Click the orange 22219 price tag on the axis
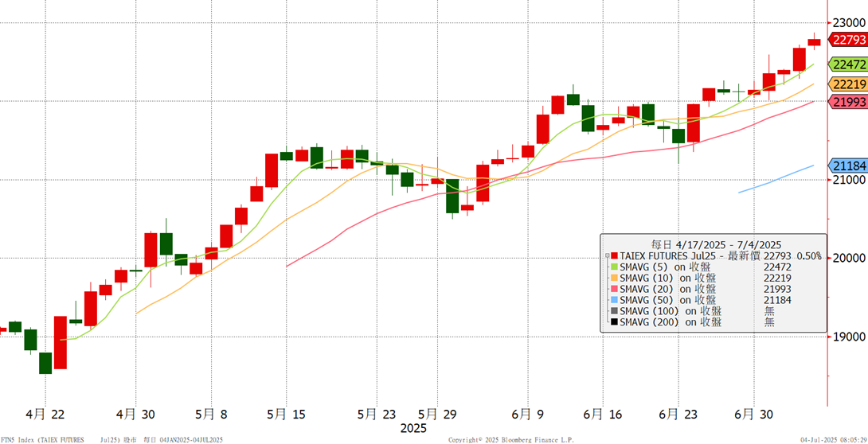The height and width of the screenshot is (444, 868). [847, 84]
